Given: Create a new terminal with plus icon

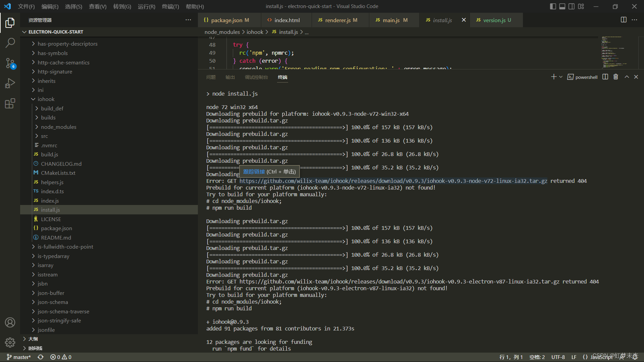Looking at the screenshot, I should click(x=553, y=77).
